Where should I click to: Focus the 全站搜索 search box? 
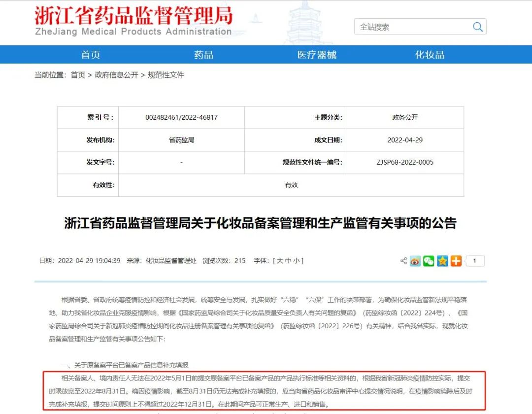point(411,27)
